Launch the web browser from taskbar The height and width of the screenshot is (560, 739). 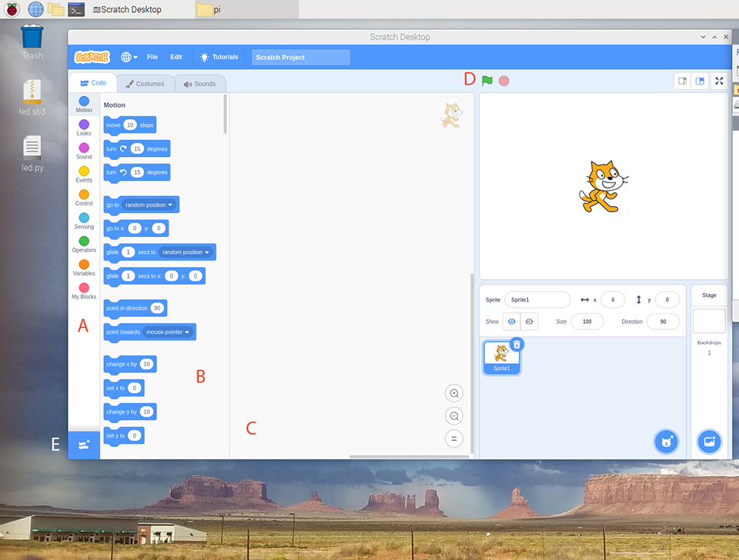click(x=35, y=9)
